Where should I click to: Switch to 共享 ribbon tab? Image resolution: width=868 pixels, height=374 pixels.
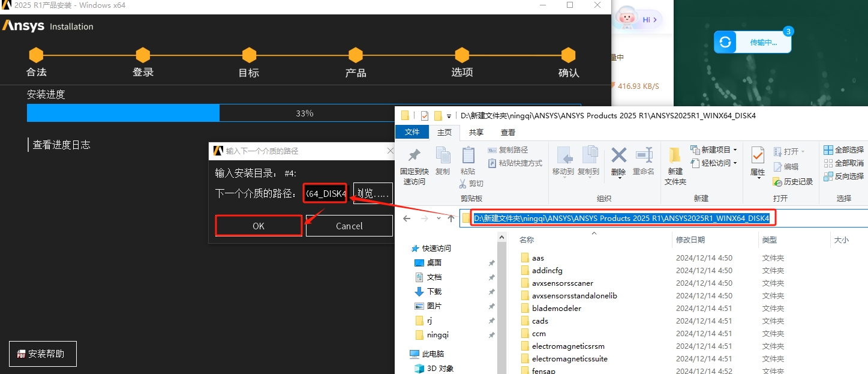476,132
